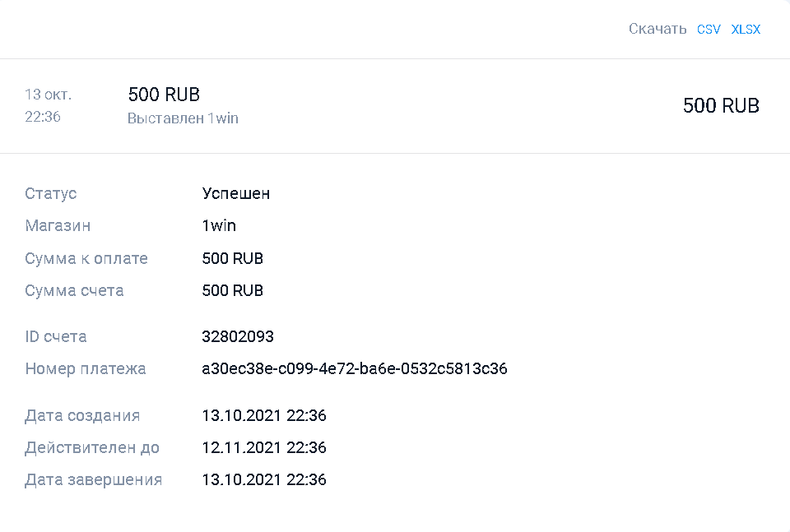The image size is (790, 532).
Task: Select the invoice ID 32802093
Action: tap(238, 336)
